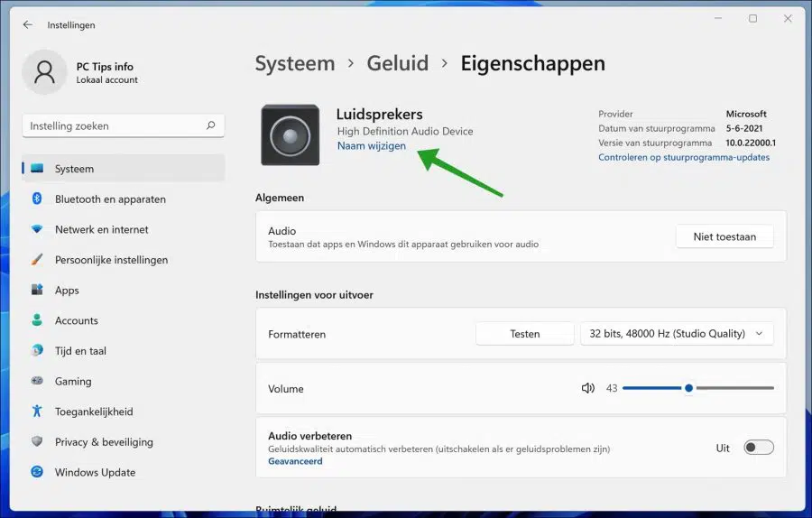Screen dimensions: 812x518
Task: Click the Testen button
Action: click(524, 334)
